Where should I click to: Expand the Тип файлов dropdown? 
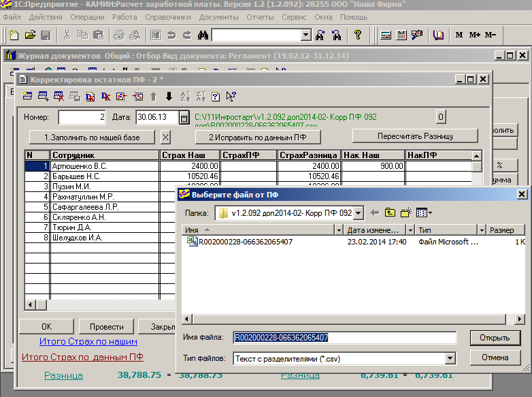tap(450, 358)
